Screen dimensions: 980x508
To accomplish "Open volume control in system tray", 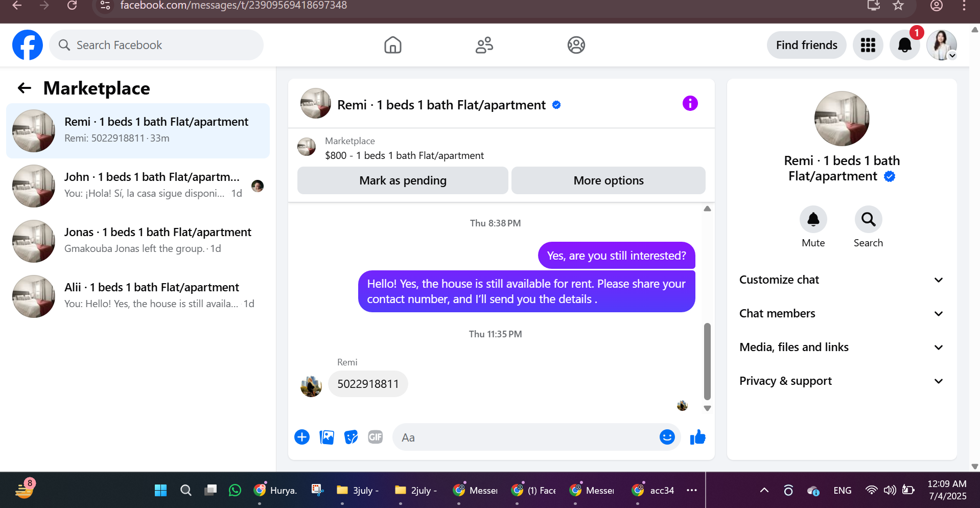I will click(890, 490).
